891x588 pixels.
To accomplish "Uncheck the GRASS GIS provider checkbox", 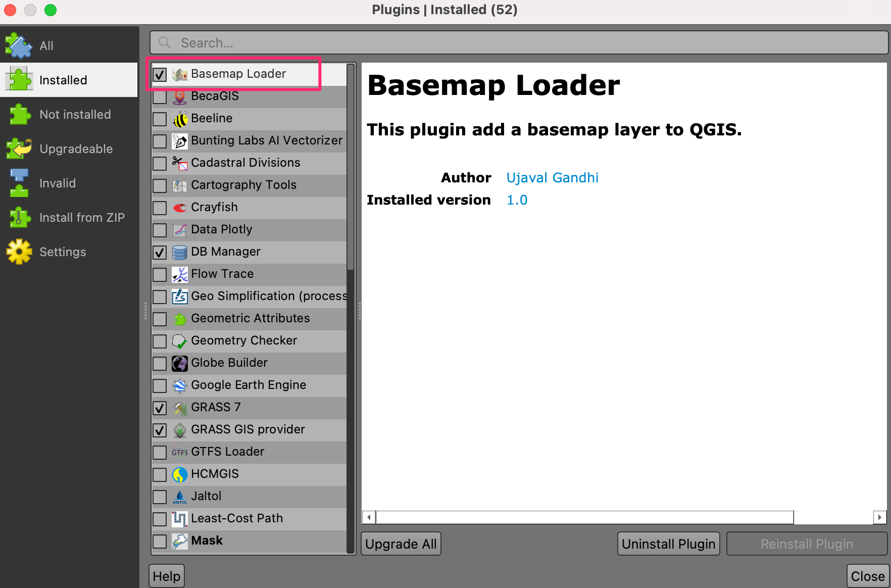I will pyautogui.click(x=160, y=430).
